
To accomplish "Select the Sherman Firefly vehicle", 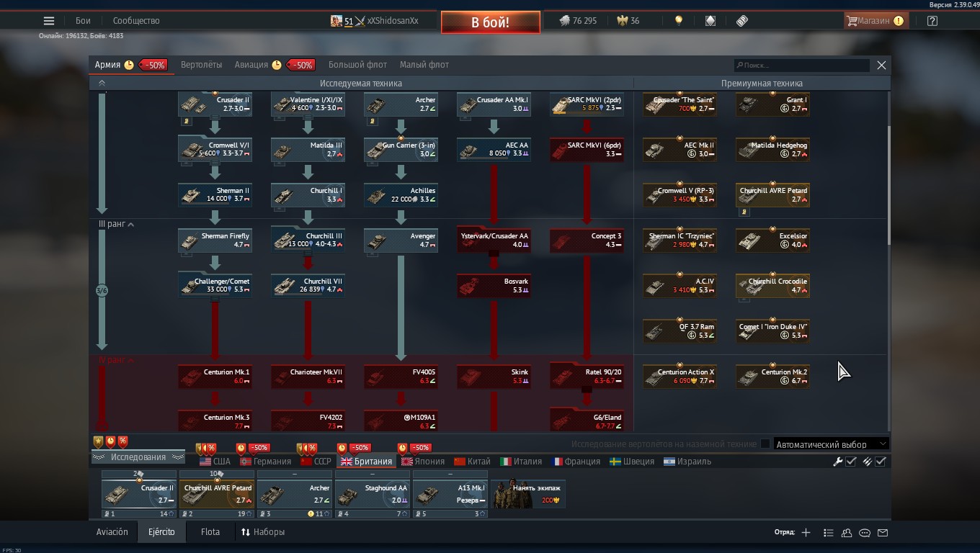I will tap(215, 240).
